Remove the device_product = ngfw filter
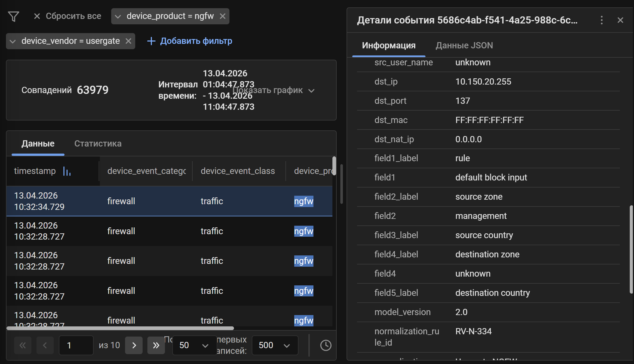The height and width of the screenshot is (364, 634). point(223,16)
